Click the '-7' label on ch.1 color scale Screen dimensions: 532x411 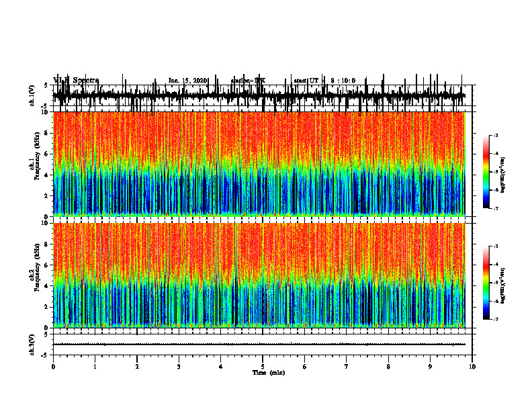click(496, 208)
